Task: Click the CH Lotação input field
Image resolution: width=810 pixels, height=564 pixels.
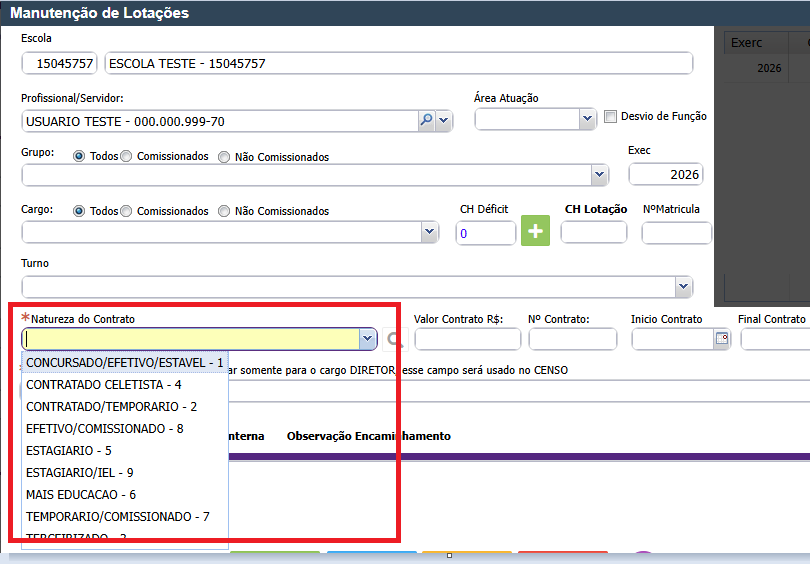Action: (x=593, y=233)
